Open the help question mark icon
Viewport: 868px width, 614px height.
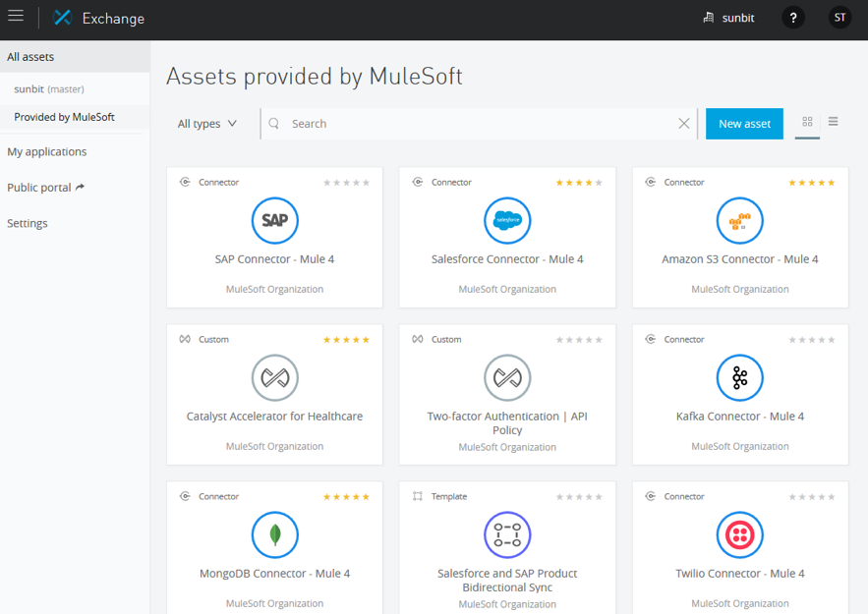pyautogui.click(x=792, y=18)
